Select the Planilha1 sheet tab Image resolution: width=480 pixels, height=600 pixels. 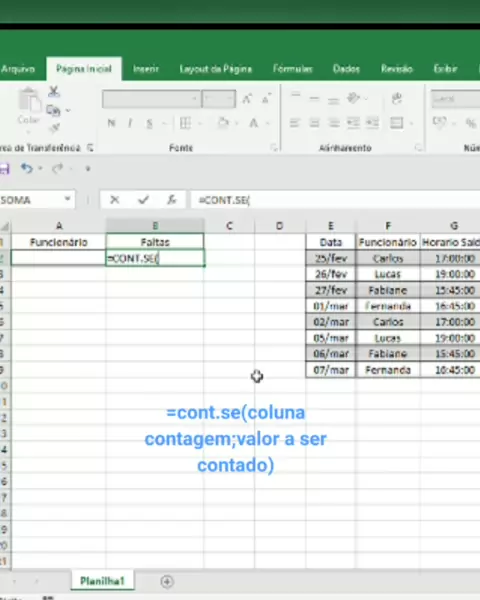click(102, 581)
